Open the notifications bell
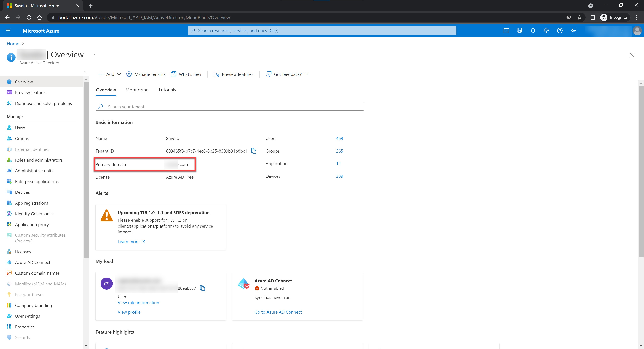644x349 pixels. [x=533, y=31]
